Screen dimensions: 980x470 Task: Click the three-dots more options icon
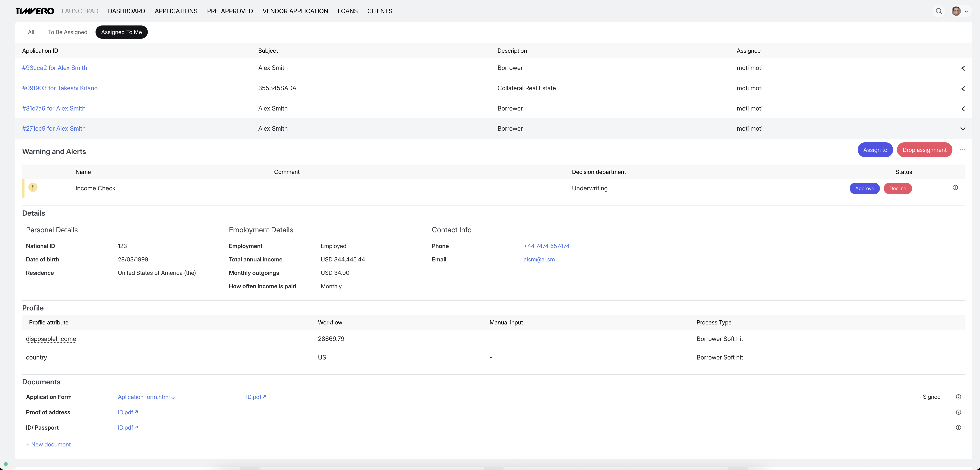point(962,150)
